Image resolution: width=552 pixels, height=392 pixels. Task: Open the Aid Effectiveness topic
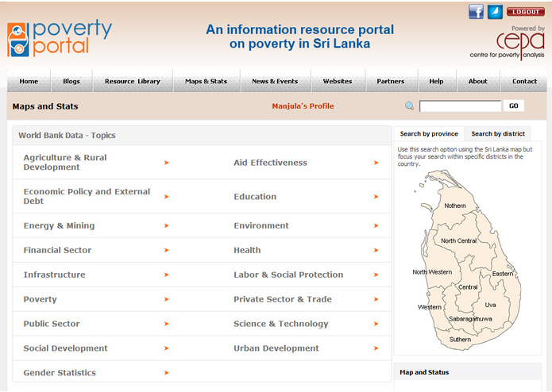270,163
